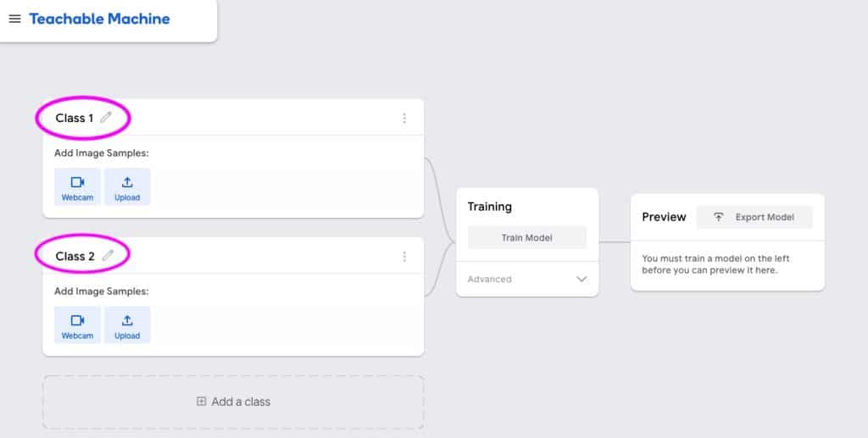
Task: Open the hamburger menu icon
Action: click(15, 19)
